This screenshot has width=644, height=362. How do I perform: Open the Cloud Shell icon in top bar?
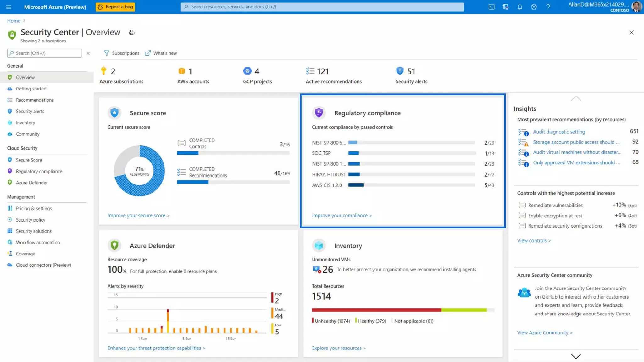click(491, 7)
